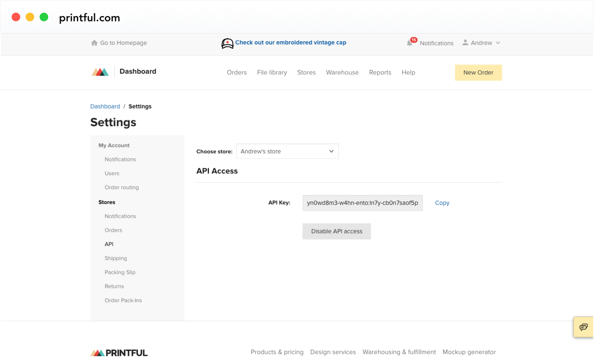Select Users in the settings sidebar
The image size is (594, 364).
point(112,173)
